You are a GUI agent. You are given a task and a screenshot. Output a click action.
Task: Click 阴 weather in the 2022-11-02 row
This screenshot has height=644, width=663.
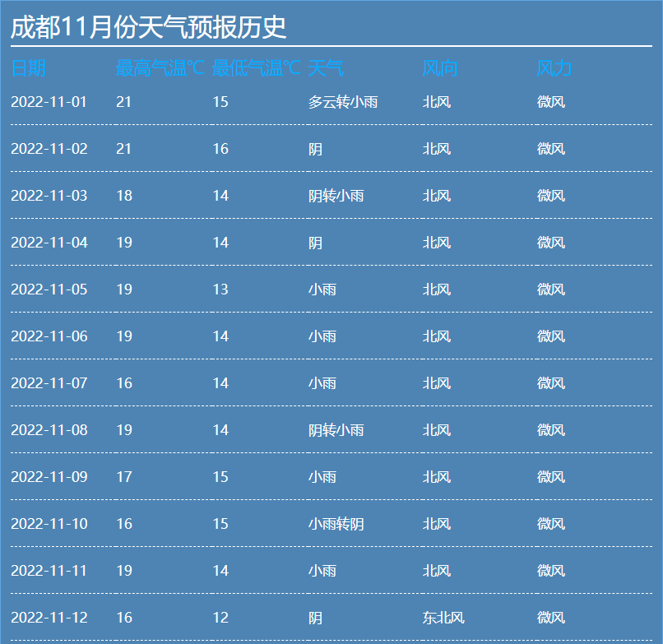(315, 149)
